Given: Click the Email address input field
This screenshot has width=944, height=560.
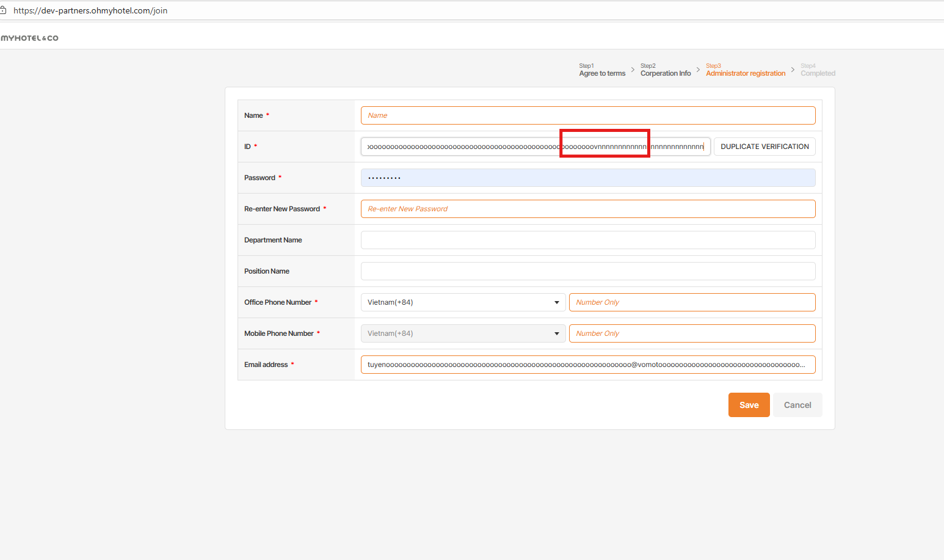Looking at the screenshot, I should coord(587,365).
